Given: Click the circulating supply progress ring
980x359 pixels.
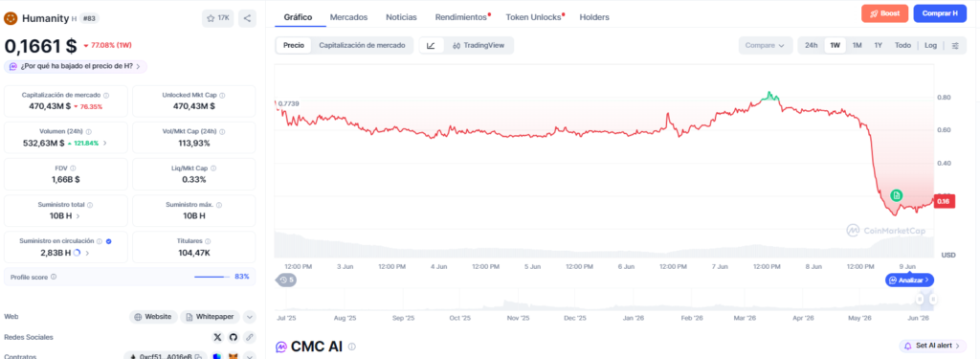Looking at the screenshot, I should tap(77, 253).
